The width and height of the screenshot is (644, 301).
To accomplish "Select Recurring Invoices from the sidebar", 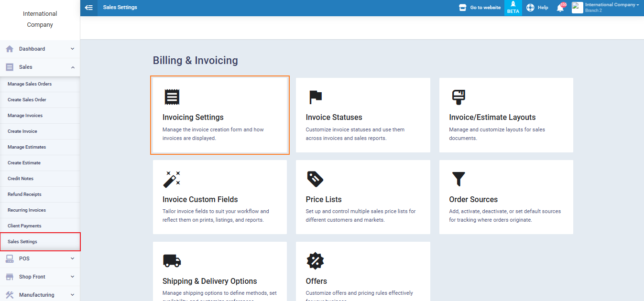I will [x=27, y=210].
